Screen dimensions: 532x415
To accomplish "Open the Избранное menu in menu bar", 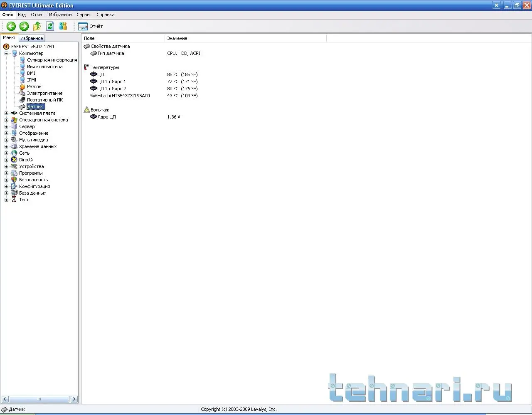I will point(60,15).
